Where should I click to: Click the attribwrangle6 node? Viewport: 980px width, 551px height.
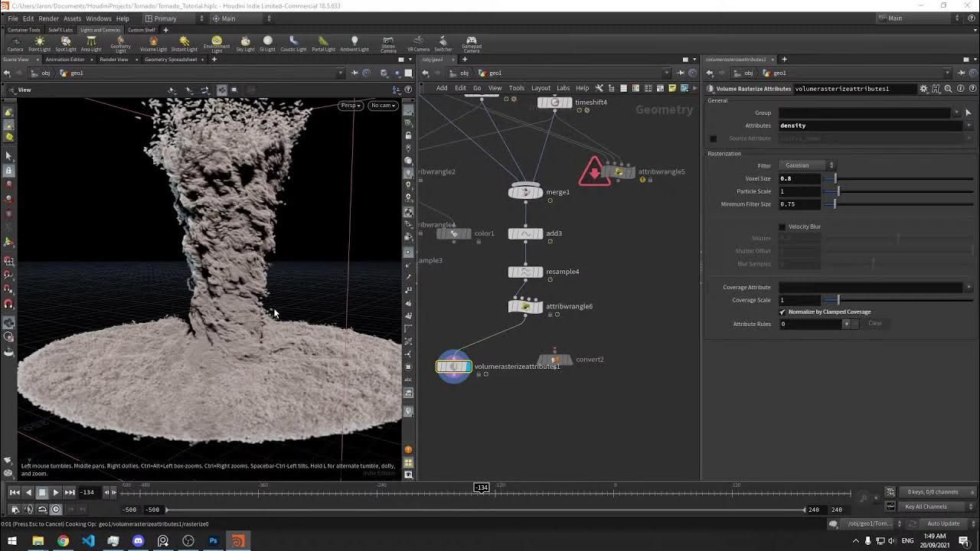(525, 307)
